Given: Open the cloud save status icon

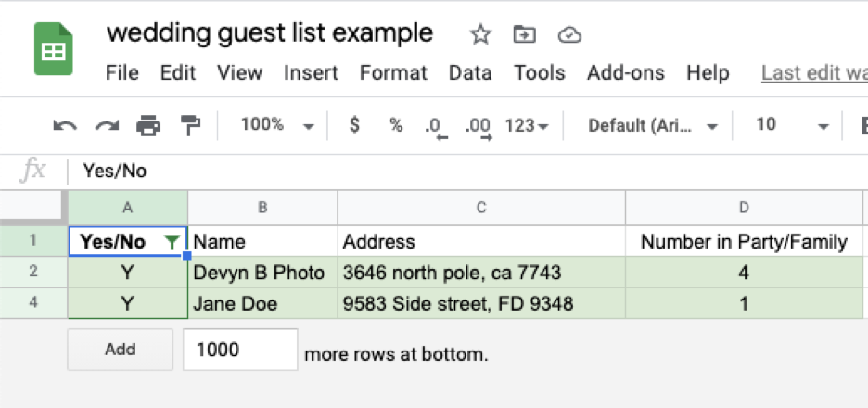Looking at the screenshot, I should [569, 35].
